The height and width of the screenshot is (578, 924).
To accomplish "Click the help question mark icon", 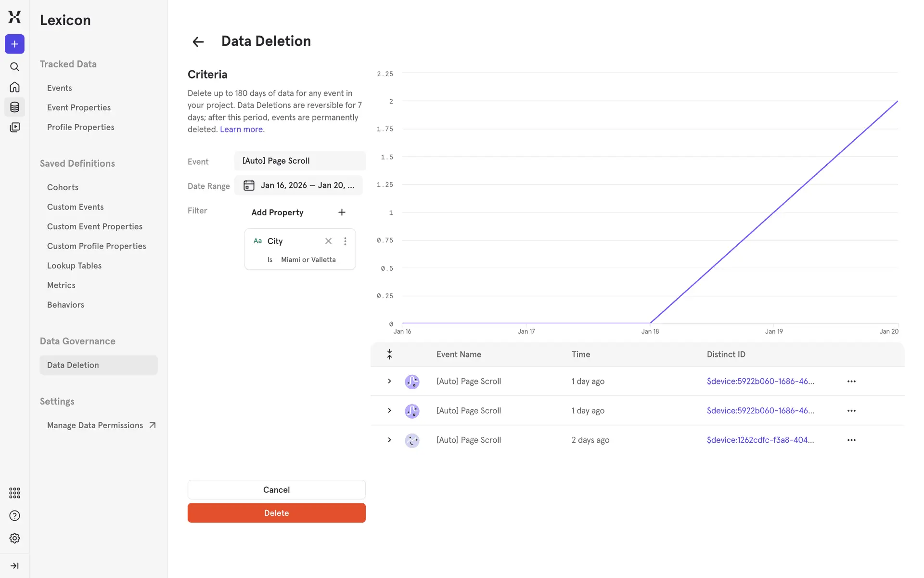I will click(14, 515).
